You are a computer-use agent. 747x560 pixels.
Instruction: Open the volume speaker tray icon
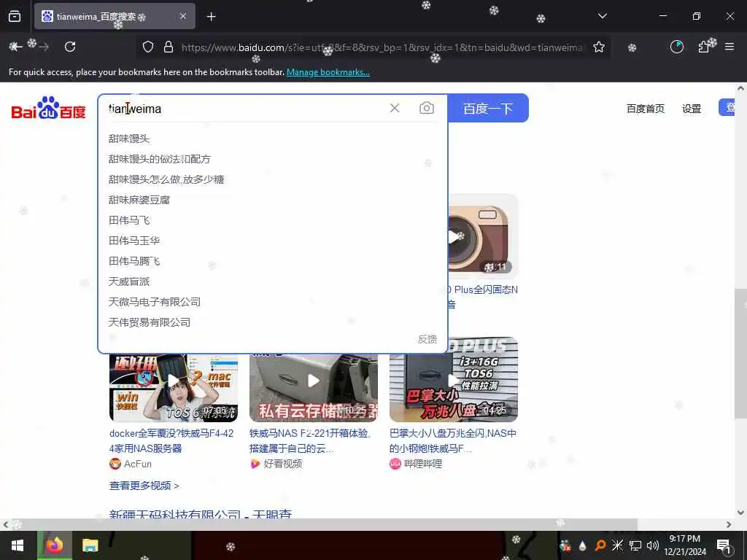point(653,545)
